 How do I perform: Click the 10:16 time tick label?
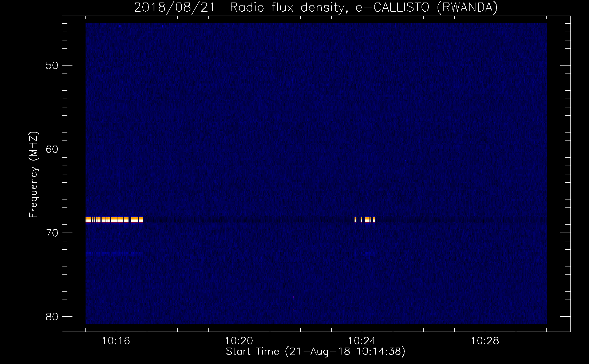[x=116, y=341]
